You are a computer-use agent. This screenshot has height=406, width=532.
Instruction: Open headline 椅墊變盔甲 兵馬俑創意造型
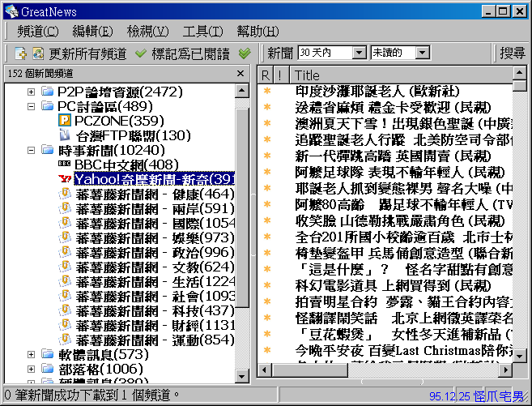[404, 253]
